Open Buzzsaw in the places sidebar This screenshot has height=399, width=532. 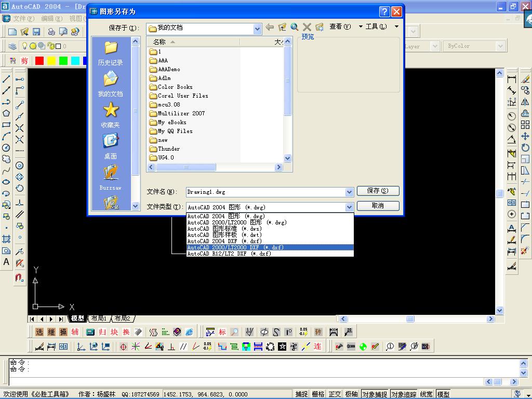111,177
